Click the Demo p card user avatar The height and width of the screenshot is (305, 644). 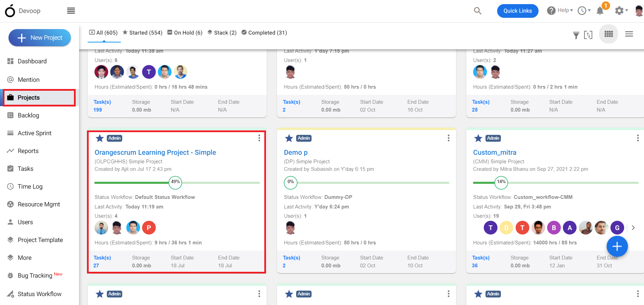pos(290,228)
